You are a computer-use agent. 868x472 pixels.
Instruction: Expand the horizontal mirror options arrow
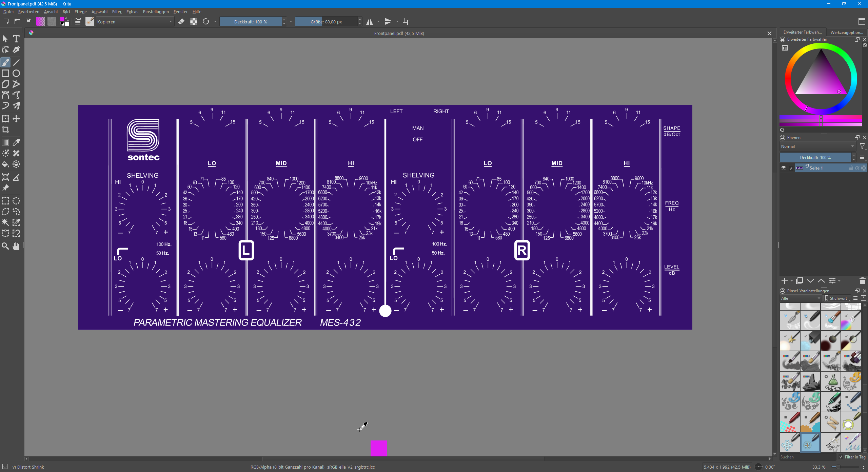[378, 22]
